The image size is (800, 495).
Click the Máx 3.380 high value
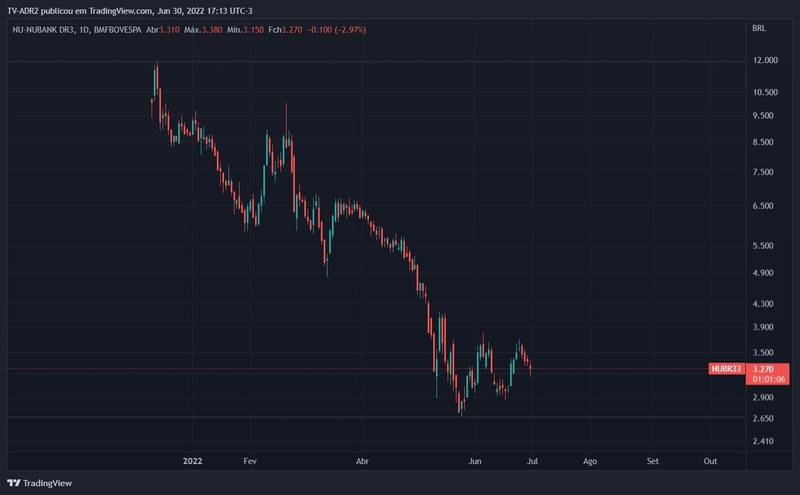click(203, 30)
